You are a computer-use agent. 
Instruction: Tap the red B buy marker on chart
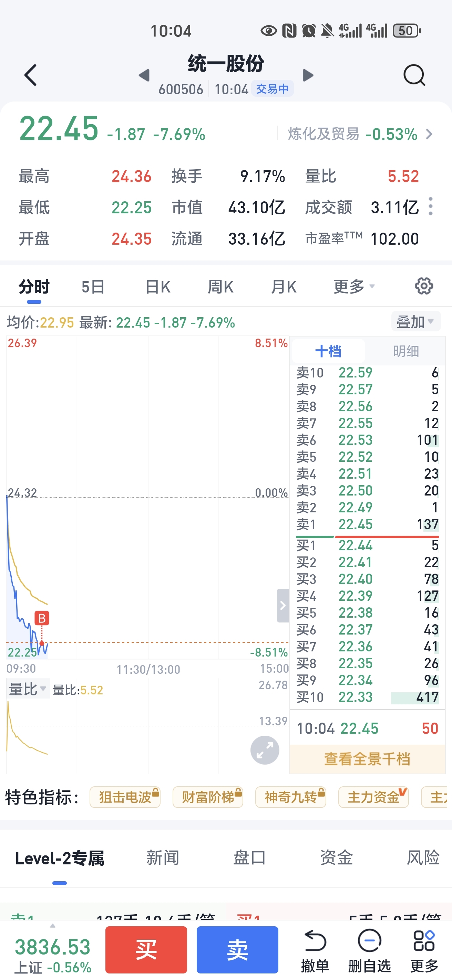tap(42, 618)
